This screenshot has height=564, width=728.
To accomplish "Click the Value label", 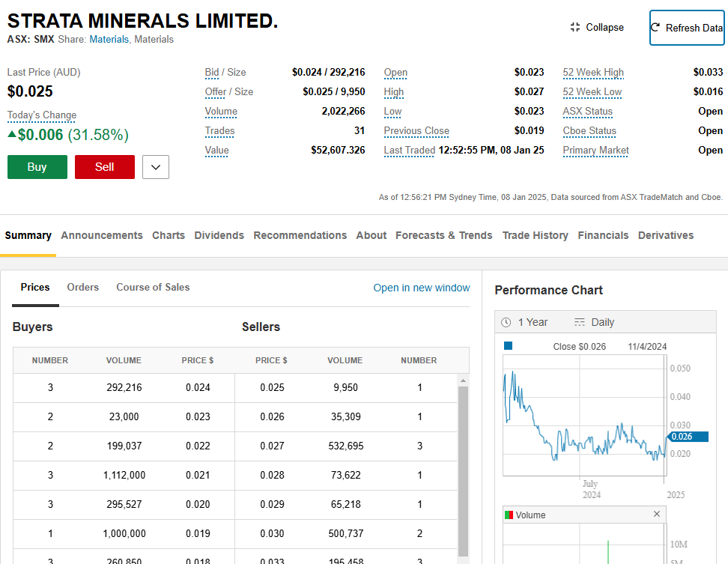I will point(216,151).
